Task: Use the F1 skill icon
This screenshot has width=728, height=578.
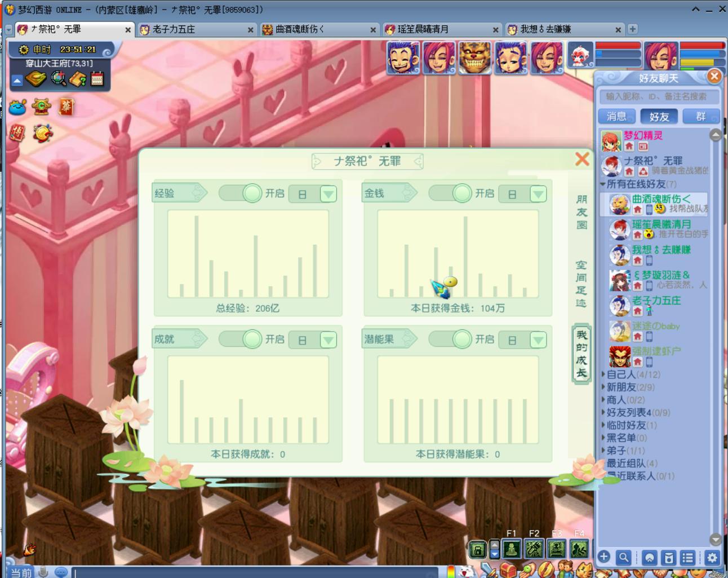Action: pos(512,549)
